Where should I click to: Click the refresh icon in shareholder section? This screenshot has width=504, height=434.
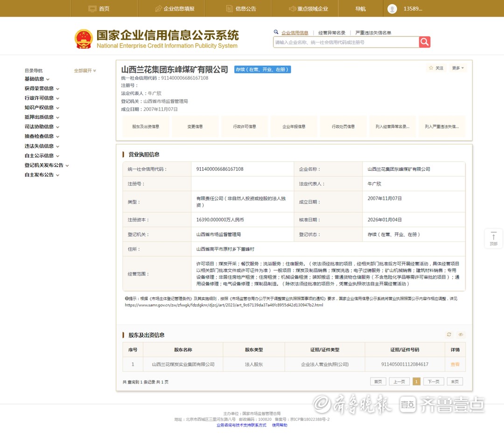pyautogui.click(x=449, y=335)
